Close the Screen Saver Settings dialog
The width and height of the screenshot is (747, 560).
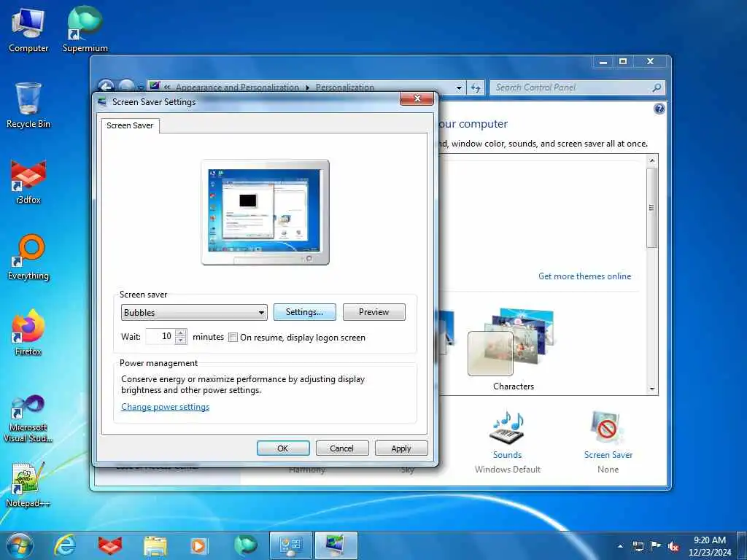[417, 98]
